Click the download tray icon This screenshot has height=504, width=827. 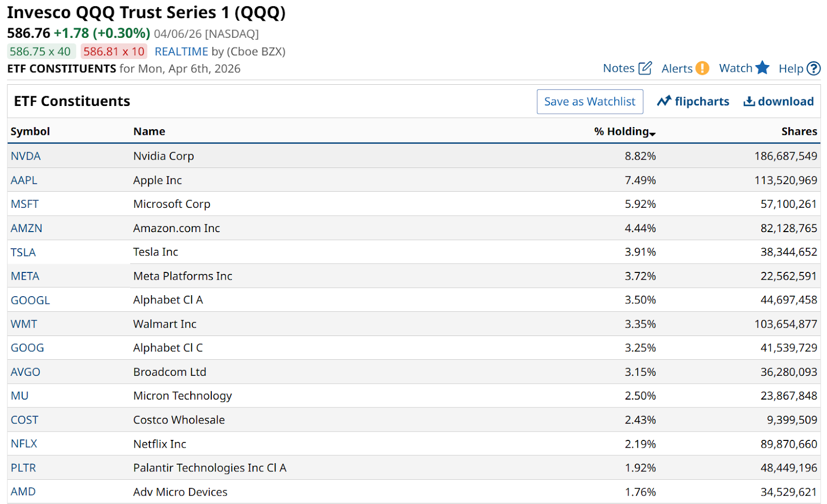point(749,101)
